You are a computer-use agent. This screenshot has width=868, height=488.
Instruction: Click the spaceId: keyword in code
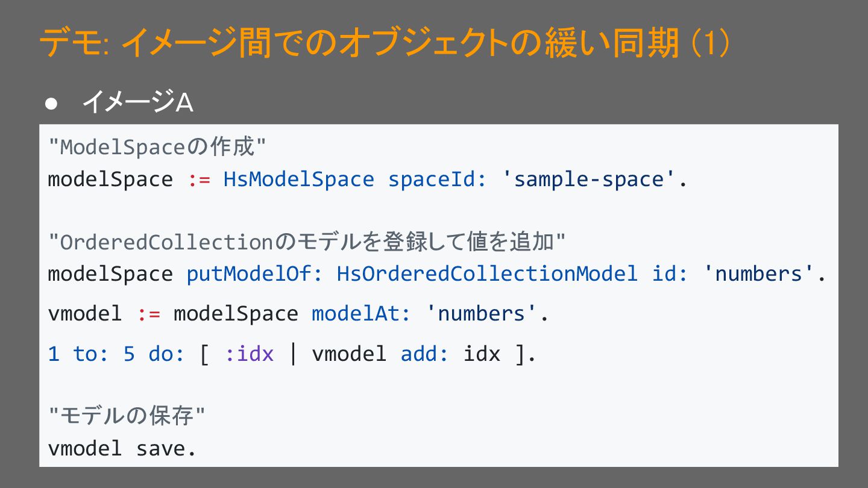[437, 179]
